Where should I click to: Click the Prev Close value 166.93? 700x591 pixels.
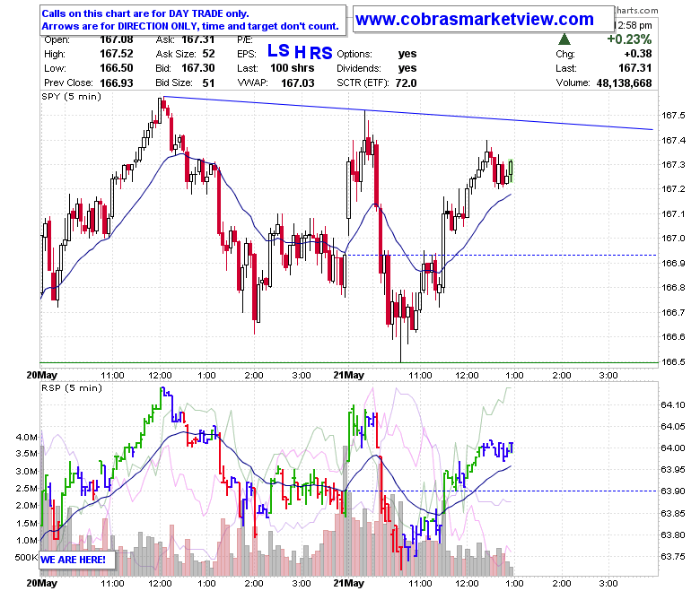(117, 83)
